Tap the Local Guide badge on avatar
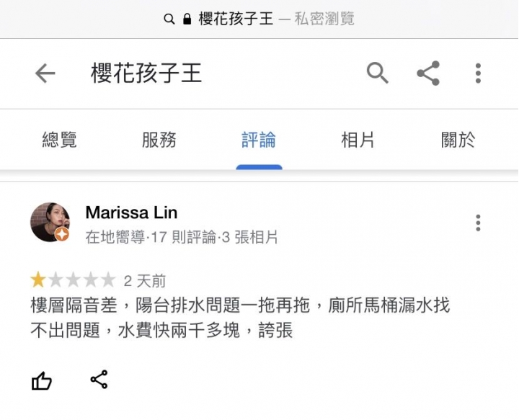The width and height of the screenshot is (519, 420). pos(62,234)
